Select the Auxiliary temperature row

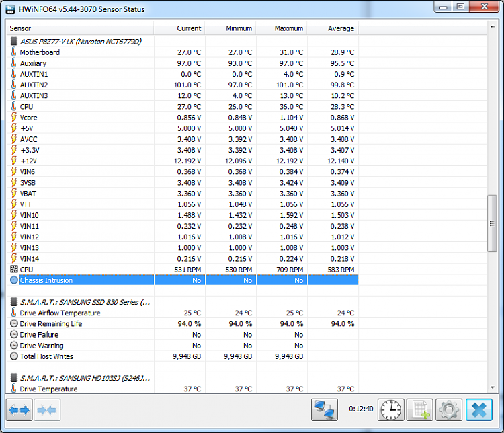(182, 63)
